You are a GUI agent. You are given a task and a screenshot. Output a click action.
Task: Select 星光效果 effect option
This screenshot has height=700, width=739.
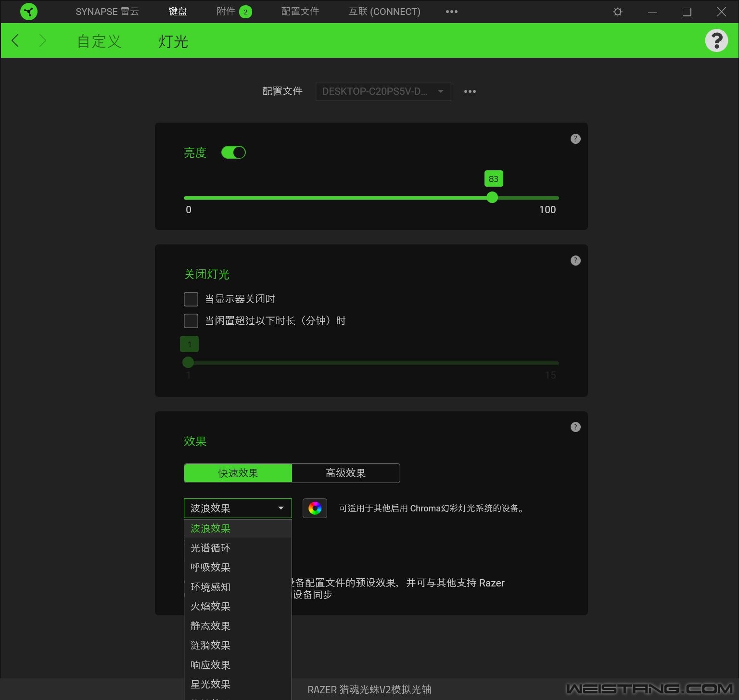pyautogui.click(x=238, y=684)
